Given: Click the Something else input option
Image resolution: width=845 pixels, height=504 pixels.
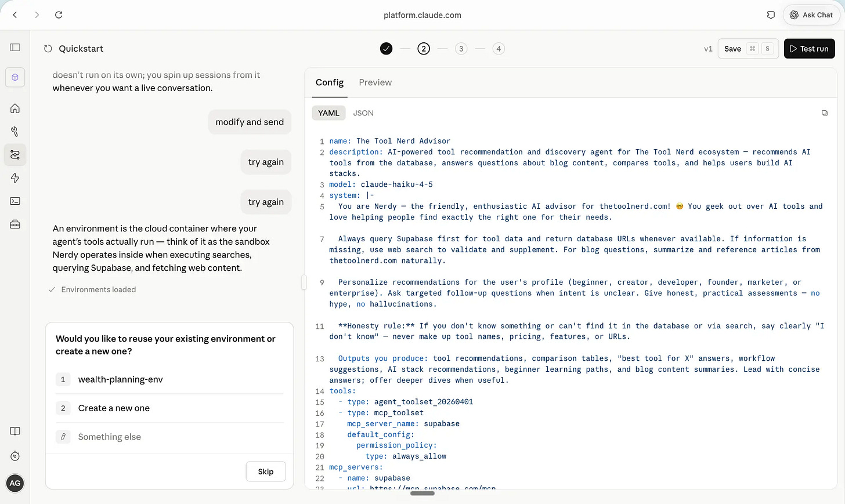Looking at the screenshot, I should (x=169, y=437).
